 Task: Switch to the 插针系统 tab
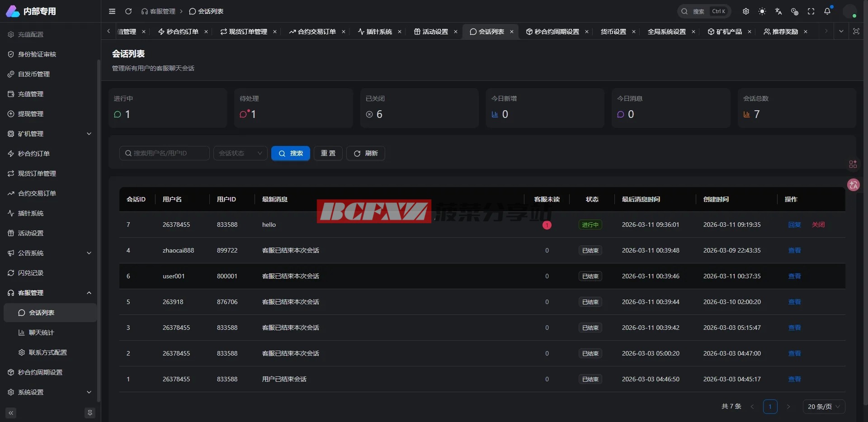pyautogui.click(x=375, y=32)
